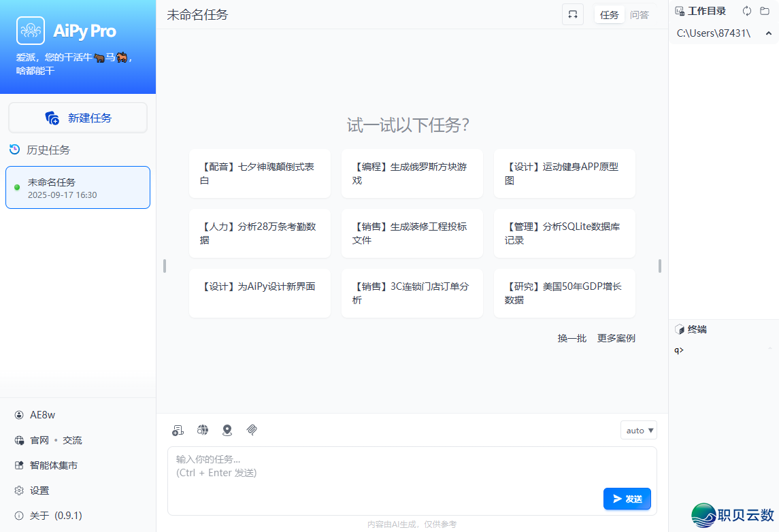This screenshot has height=532, width=779.
Task: Select the 【研究】美国50年GDP增长数据 card
Action: pos(565,293)
